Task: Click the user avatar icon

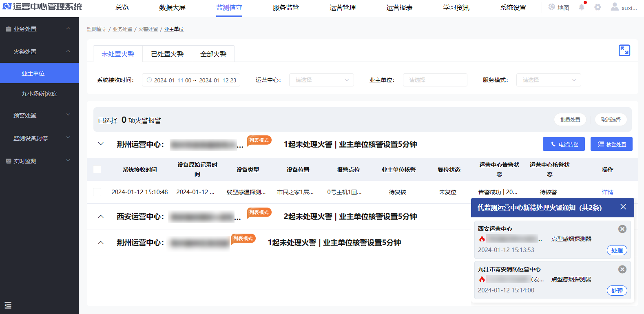Action: 614,7
